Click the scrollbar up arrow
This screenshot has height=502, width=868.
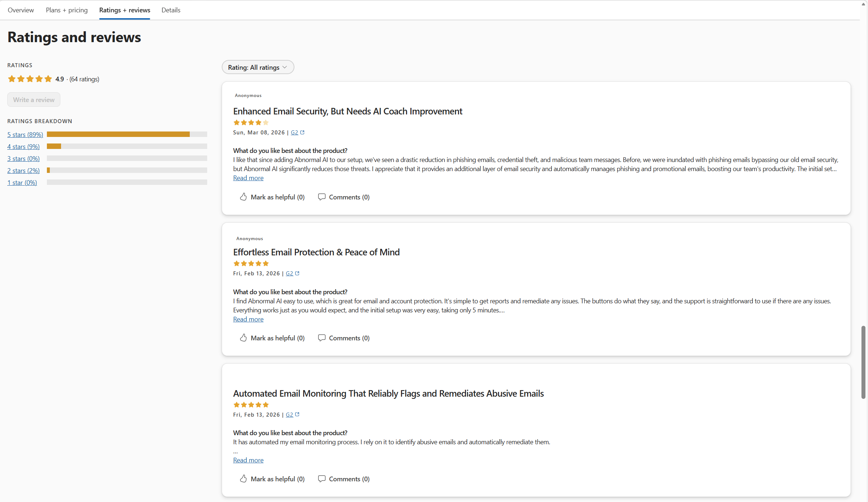863,4
